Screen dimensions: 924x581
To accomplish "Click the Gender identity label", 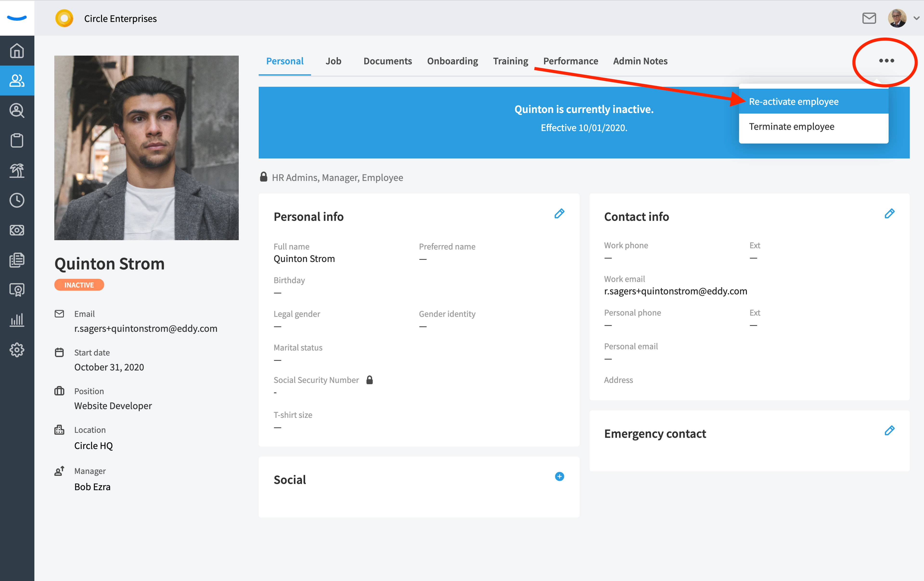I will (x=447, y=314).
